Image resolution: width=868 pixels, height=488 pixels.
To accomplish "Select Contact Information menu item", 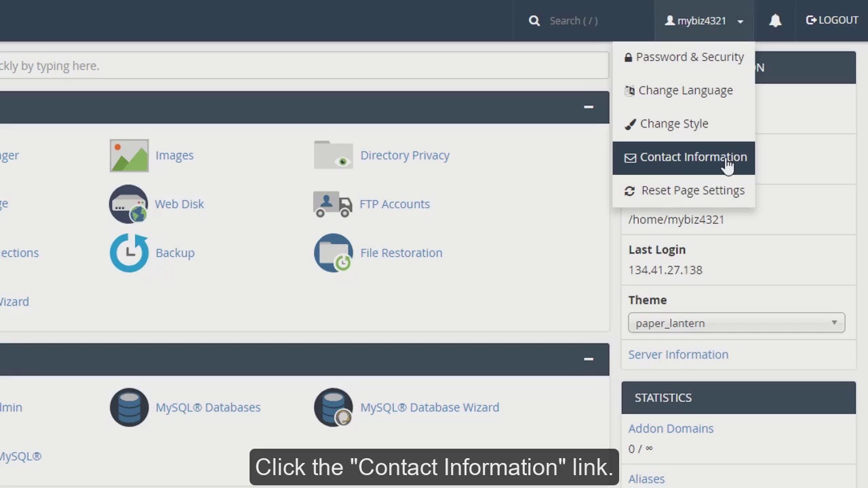I will 684,157.
